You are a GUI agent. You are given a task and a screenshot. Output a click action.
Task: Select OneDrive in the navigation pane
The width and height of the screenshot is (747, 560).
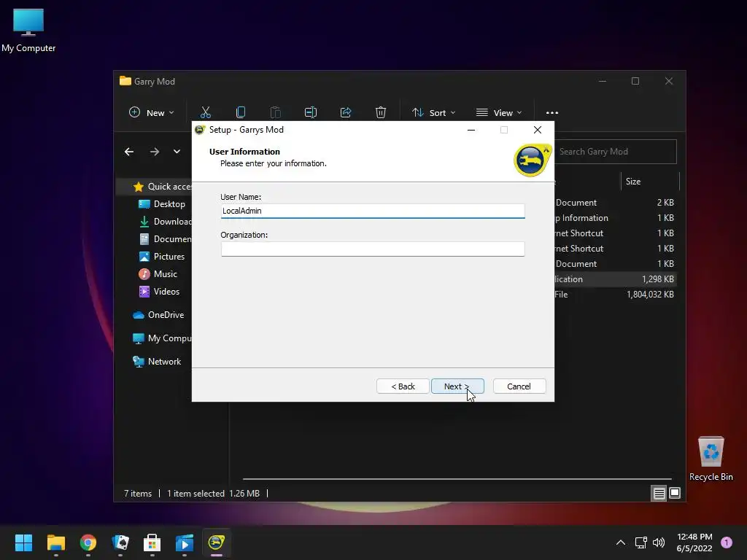point(158,315)
